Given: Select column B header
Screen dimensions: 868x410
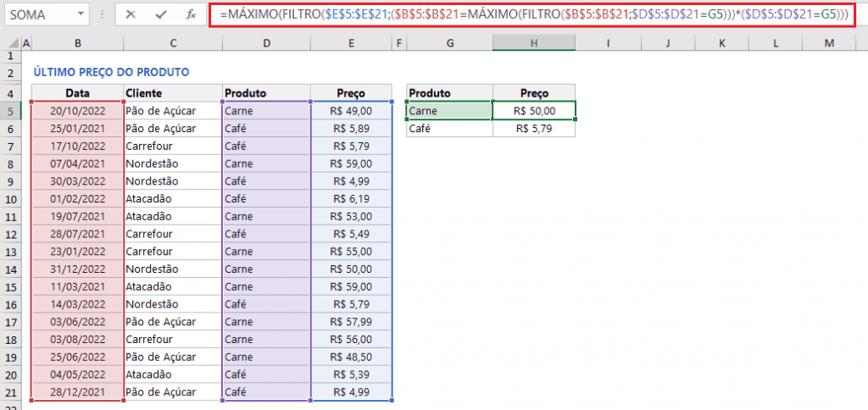Looking at the screenshot, I should click(x=77, y=43).
